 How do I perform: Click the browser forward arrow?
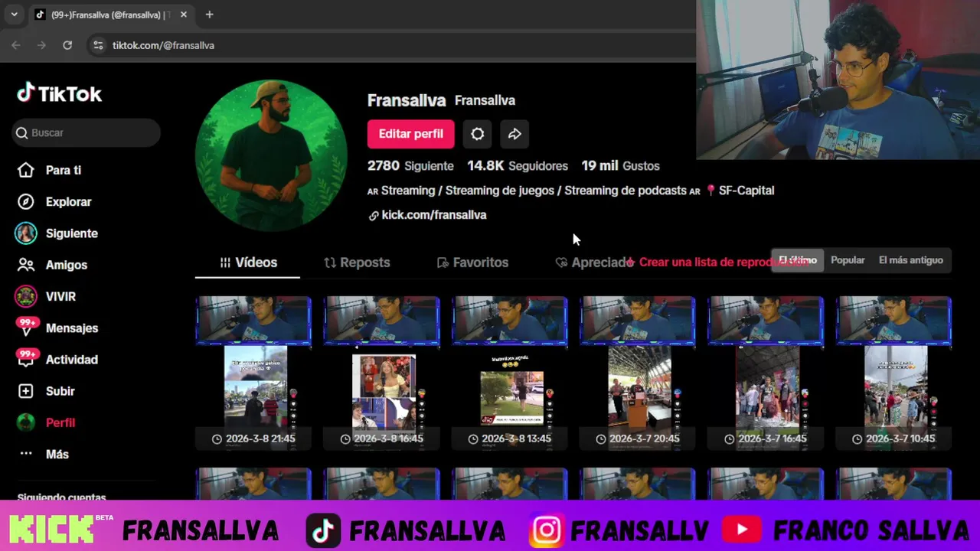[x=41, y=45]
